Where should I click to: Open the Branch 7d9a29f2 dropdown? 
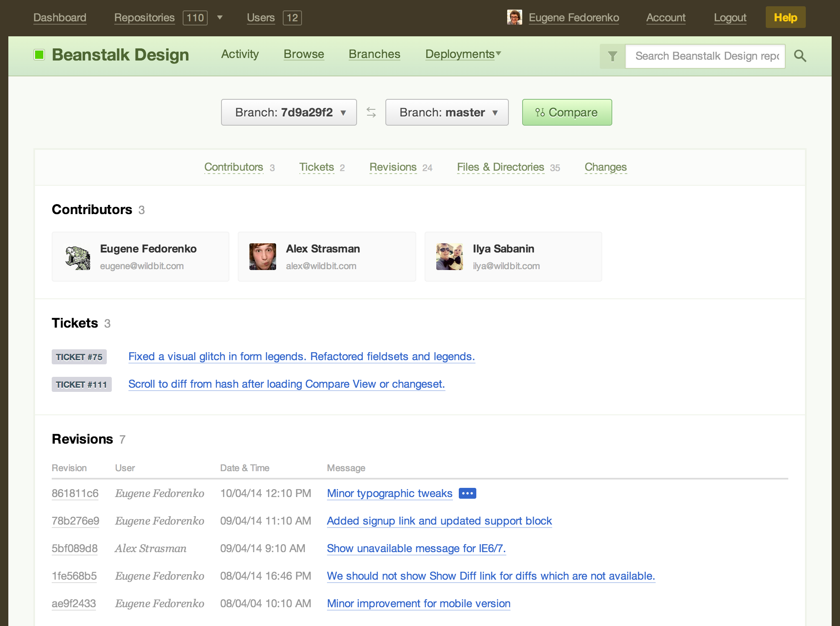(289, 112)
